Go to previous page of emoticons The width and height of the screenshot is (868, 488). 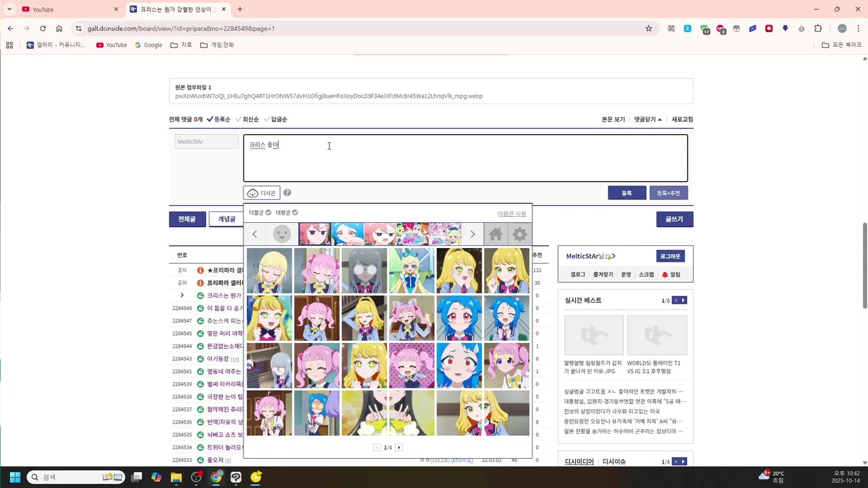377,447
